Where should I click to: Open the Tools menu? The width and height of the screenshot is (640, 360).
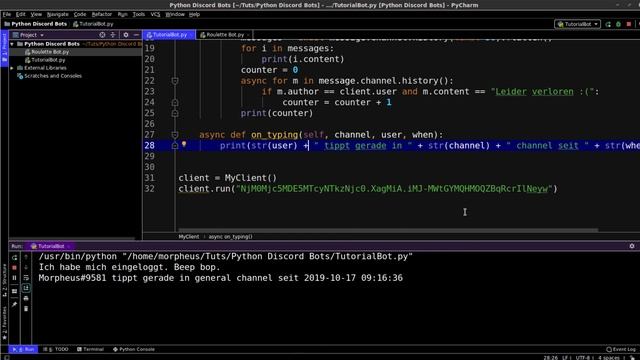pyautogui.click(x=139, y=14)
